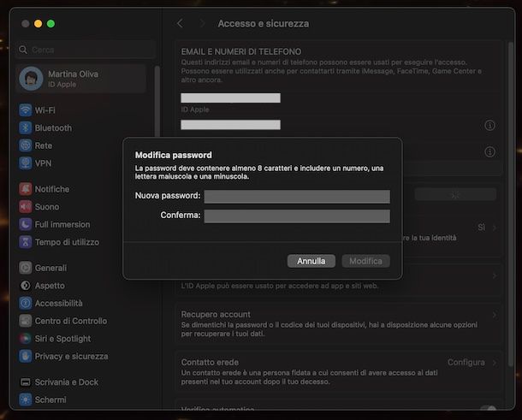The width and height of the screenshot is (522, 420).
Task: Select the Martina Oliva ID Apple row
Action: pyautogui.click(x=81, y=79)
